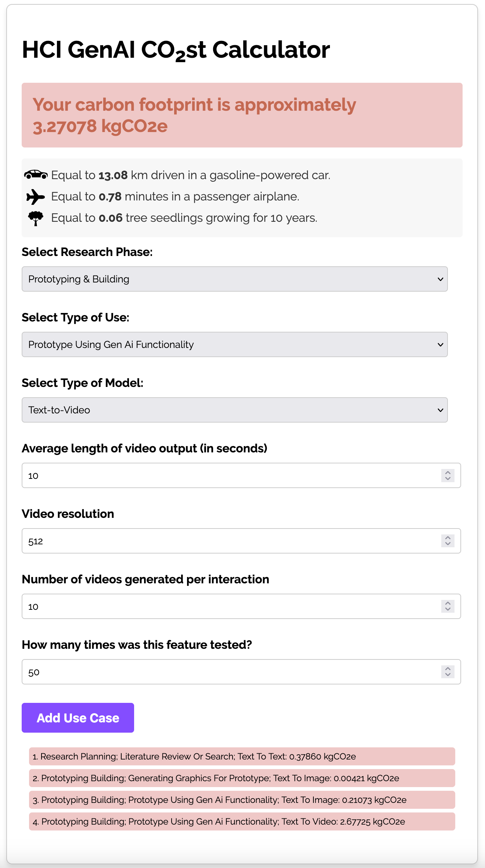Expand the Select Type of Use dropdown
The image size is (485, 868).
pyautogui.click(x=234, y=345)
